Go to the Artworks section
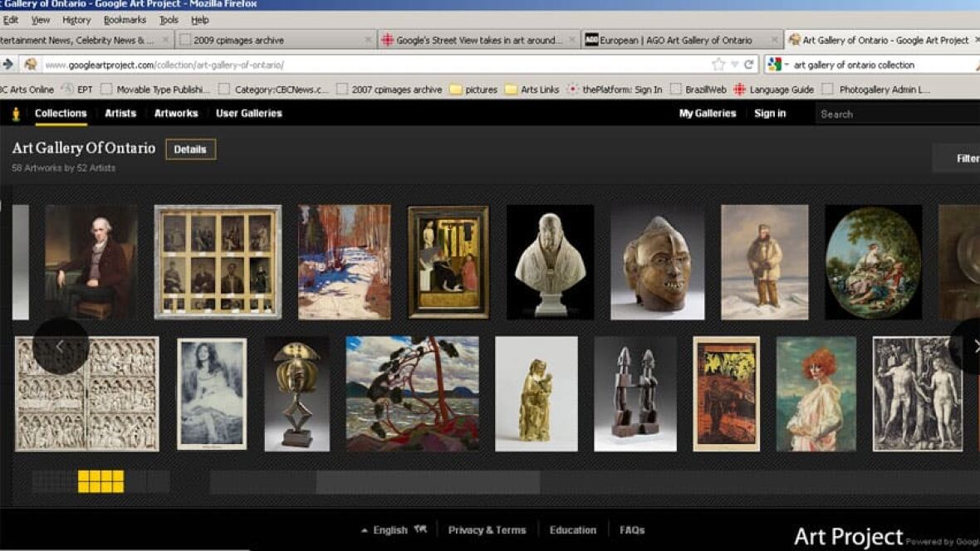Screen dimensions: 980x551 tap(176, 114)
